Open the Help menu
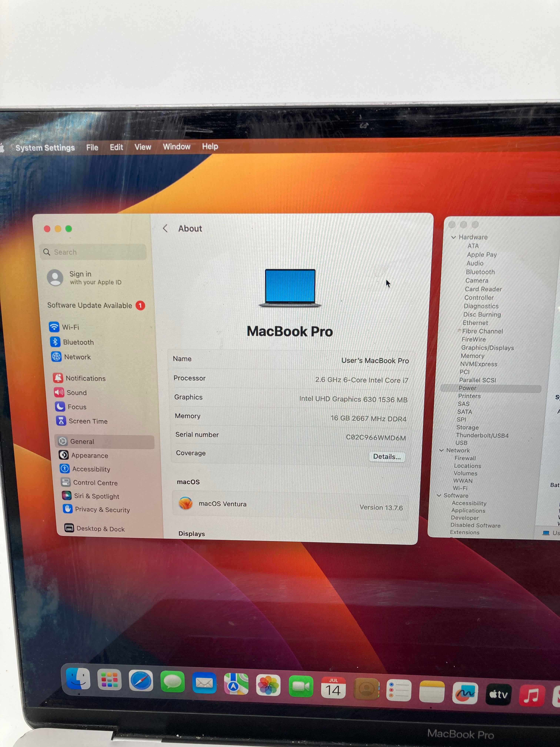 point(210,146)
